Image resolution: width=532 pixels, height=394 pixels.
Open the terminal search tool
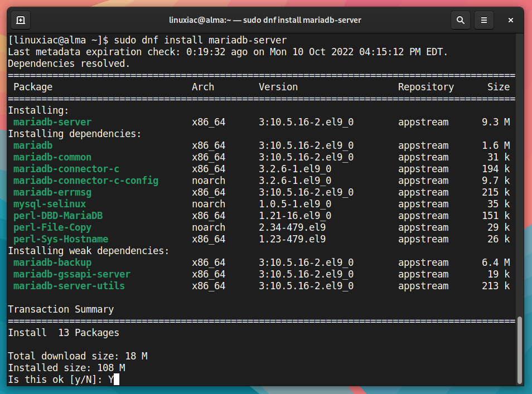point(461,21)
